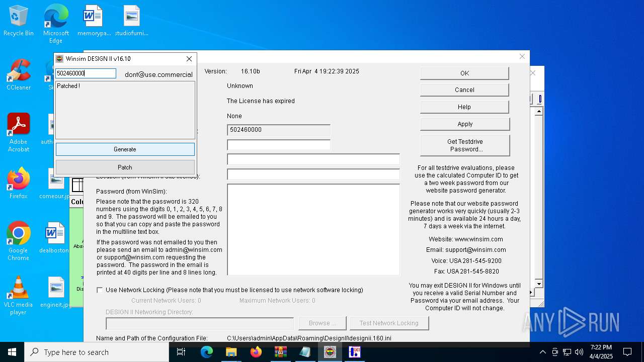The height and width of the screenshot is (362, 644).
Task: Click the scroll down arrow in the background window
Action: tap(539, 284)
